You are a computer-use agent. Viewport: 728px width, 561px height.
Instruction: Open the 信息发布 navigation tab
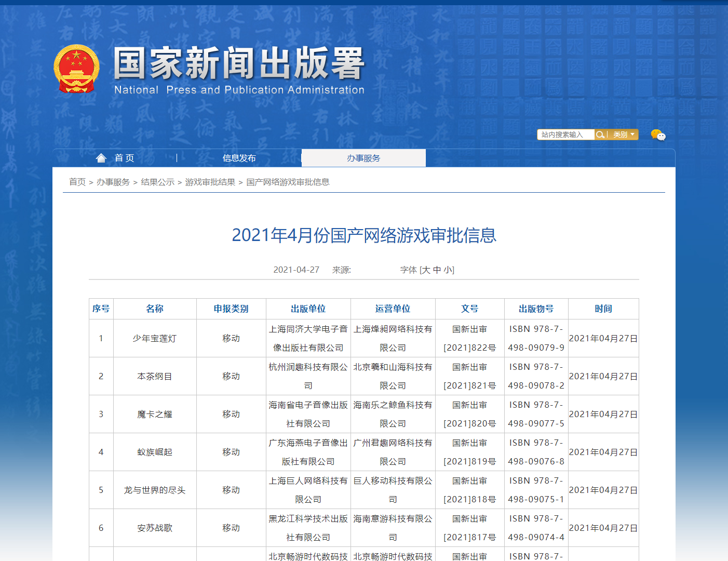(239, 158)
